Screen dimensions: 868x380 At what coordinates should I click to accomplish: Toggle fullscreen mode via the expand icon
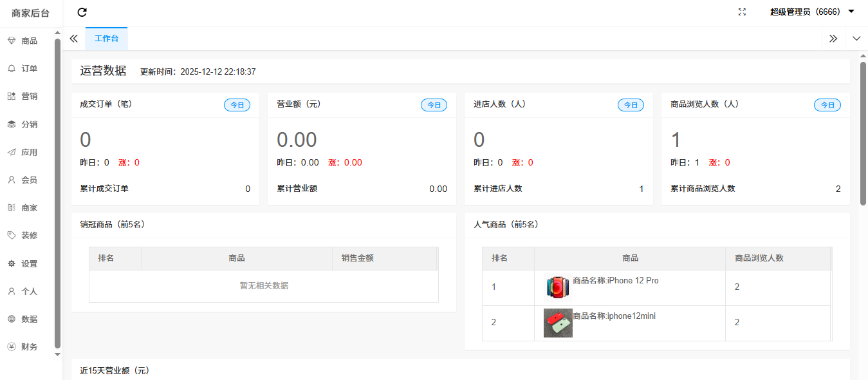[x=741, y=12]
